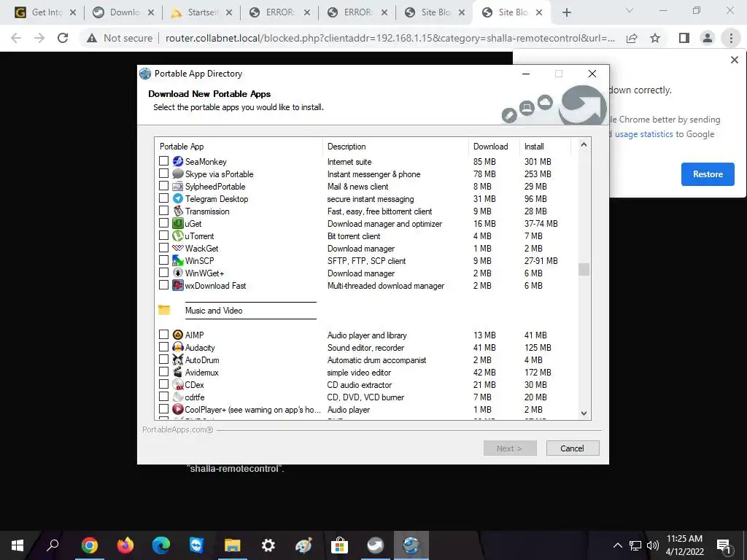
Task: Open the usage statistics link
Action: [x=643, y=134]
